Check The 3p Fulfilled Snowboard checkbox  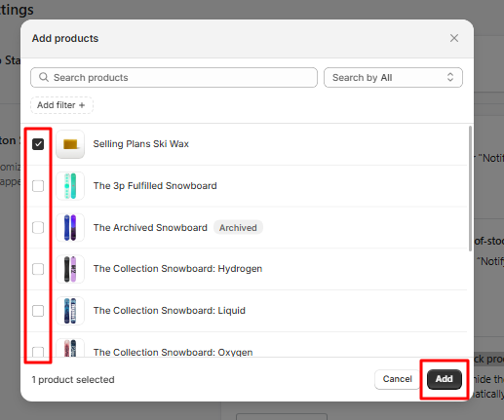point(38,186)
